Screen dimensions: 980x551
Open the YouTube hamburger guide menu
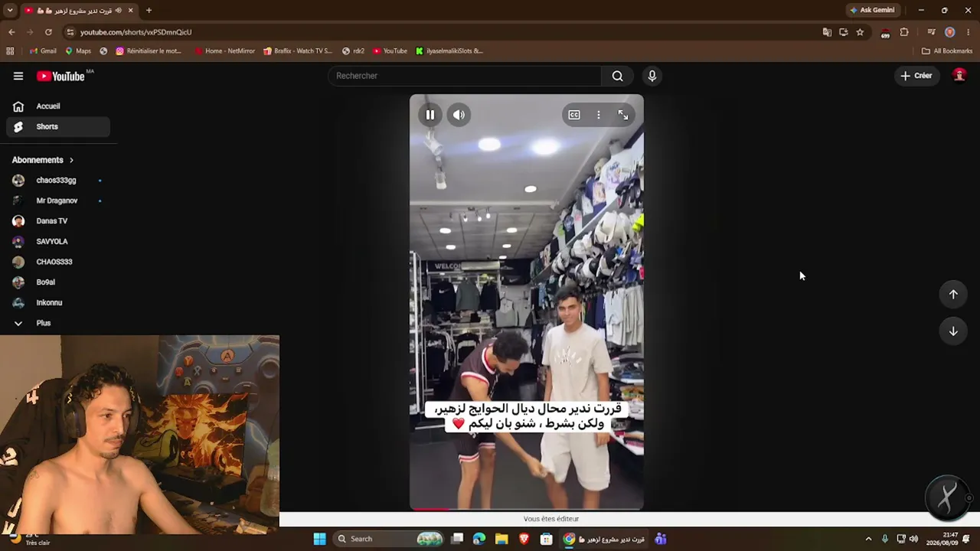(x=18, y=76)
